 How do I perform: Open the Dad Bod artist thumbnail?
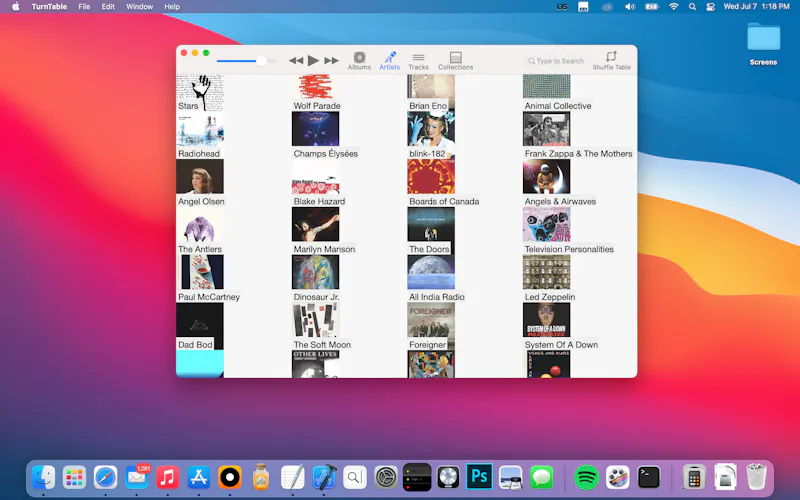click(x=200, y=320)
